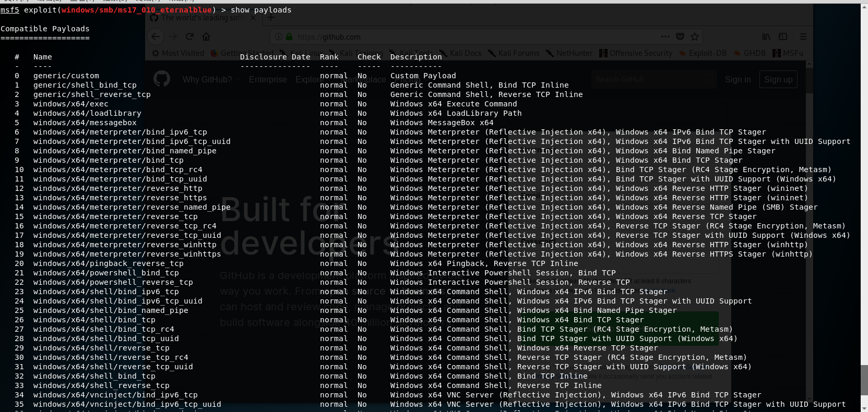
Task: Click the Sign in link
Action: (x=738, y=79)
